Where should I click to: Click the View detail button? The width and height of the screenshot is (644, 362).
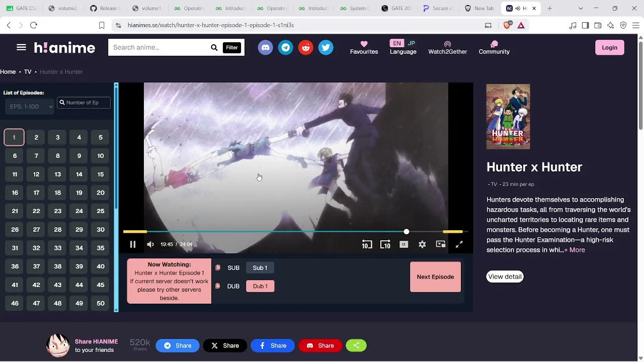click(x=505, y=277)
